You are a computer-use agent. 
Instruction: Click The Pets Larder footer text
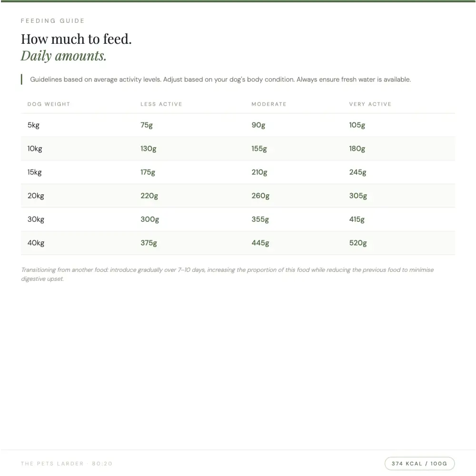click(x=67, y=464)
